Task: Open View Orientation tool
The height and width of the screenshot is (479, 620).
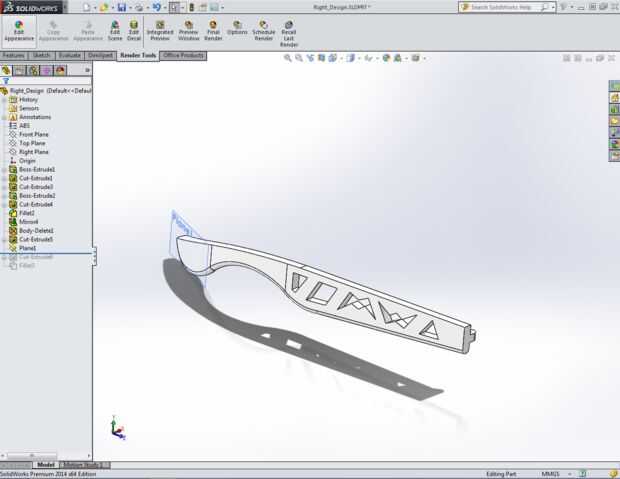Action: tap(333, 58)
